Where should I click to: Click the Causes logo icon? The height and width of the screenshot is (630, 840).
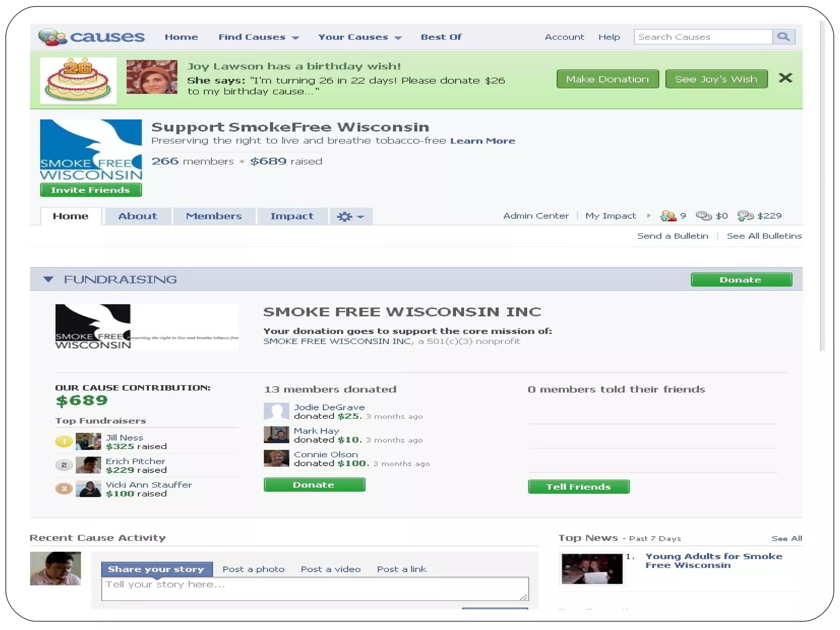(x=52, y=37)
